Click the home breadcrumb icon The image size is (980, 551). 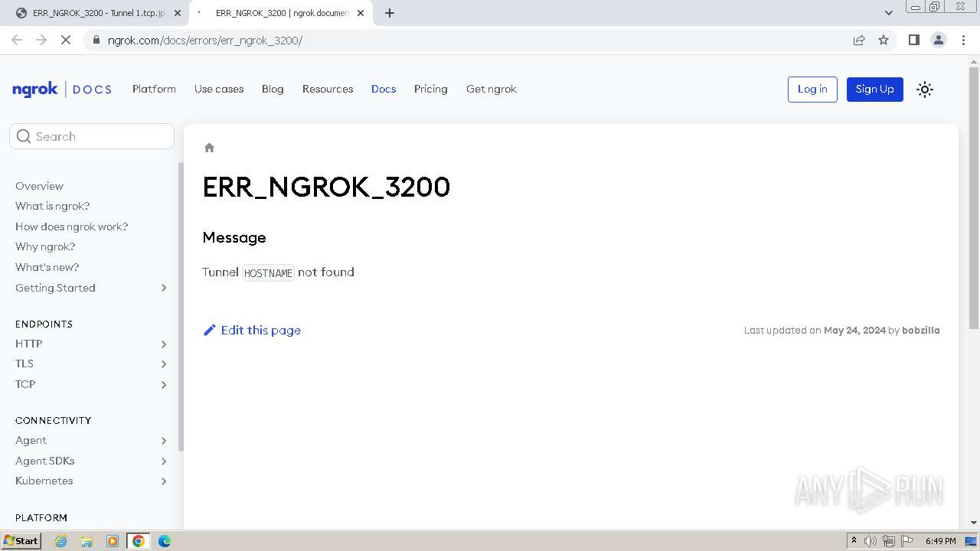point(209,148)
